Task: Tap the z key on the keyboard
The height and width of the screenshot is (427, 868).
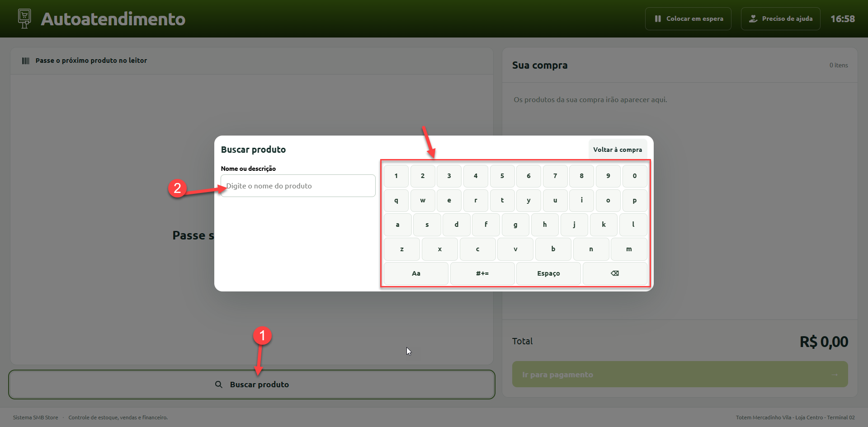Action: [402, 249]
